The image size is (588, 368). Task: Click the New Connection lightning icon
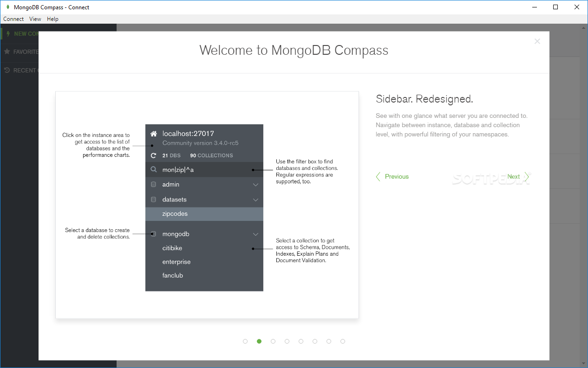8,33
